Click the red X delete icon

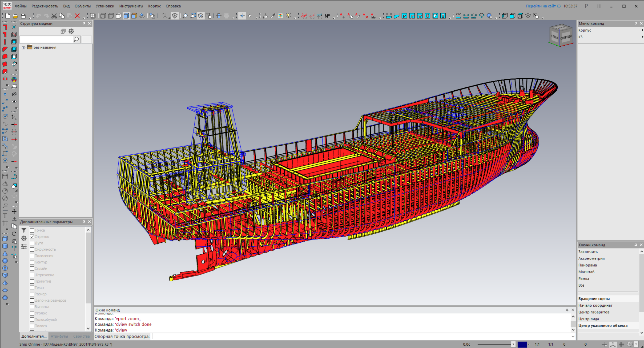77,16
